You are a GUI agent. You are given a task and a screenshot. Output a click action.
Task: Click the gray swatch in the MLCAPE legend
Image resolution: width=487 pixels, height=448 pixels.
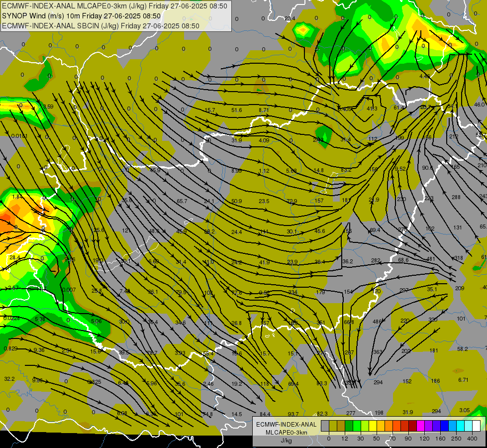[325, 426]
